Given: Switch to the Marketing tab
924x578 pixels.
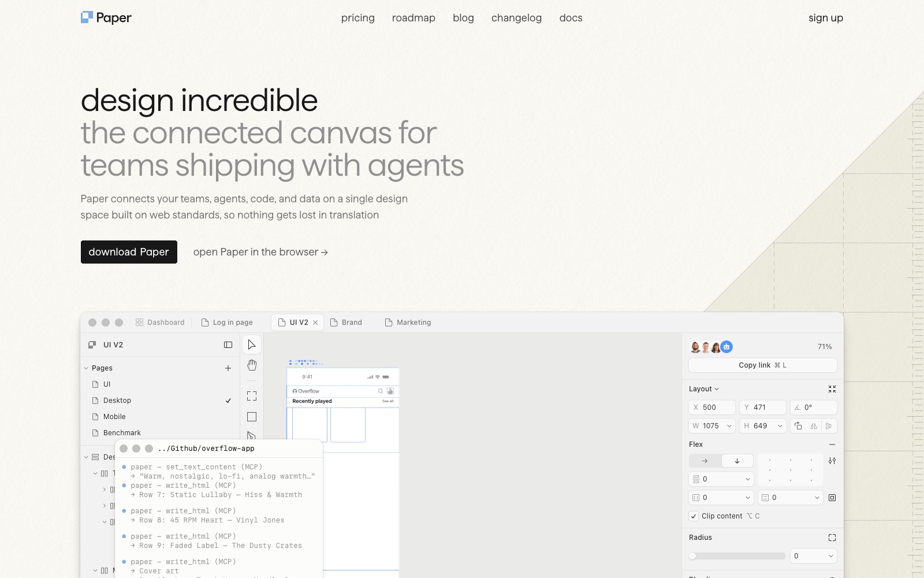Looking at the screenshot, I should point(408,323).
